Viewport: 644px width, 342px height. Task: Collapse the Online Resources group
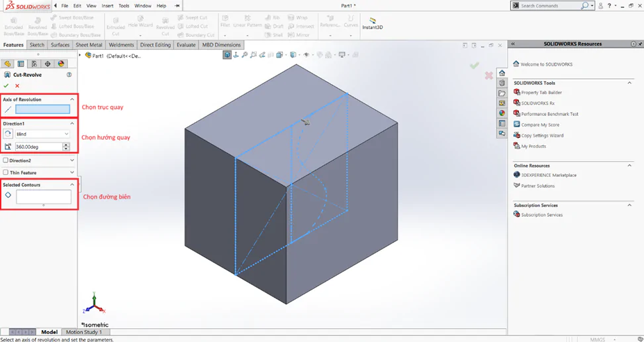click(x=629, y=165)
